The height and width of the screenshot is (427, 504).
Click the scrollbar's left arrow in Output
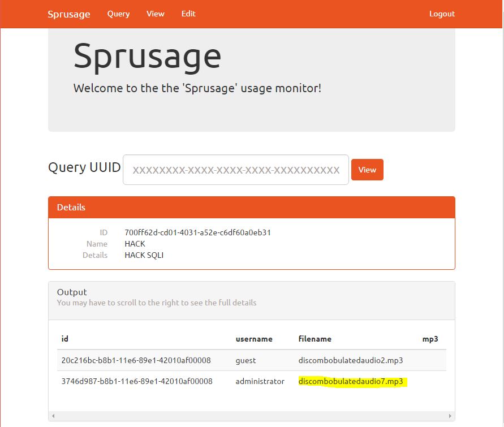tap(53, 416)
